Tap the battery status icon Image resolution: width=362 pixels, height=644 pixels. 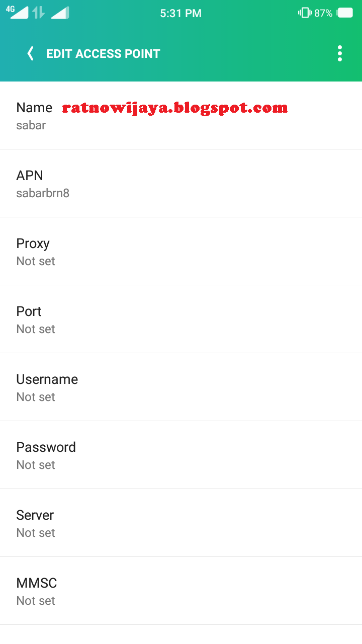tap(345, 13)
